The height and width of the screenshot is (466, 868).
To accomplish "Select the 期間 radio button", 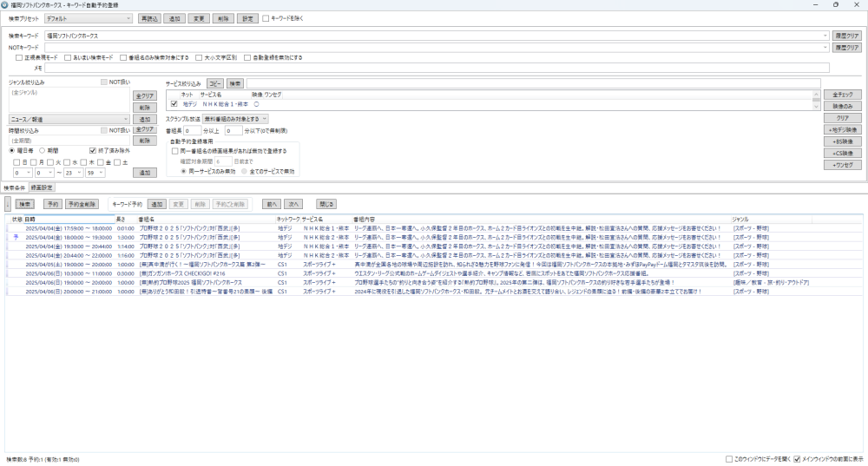I will pyautogui.click(x=42, y=150).
